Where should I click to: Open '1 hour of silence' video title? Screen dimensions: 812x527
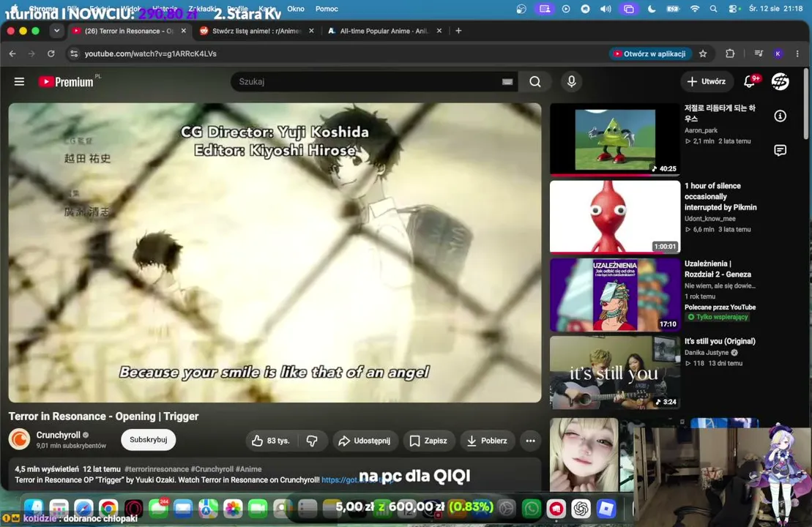(720, 196)
